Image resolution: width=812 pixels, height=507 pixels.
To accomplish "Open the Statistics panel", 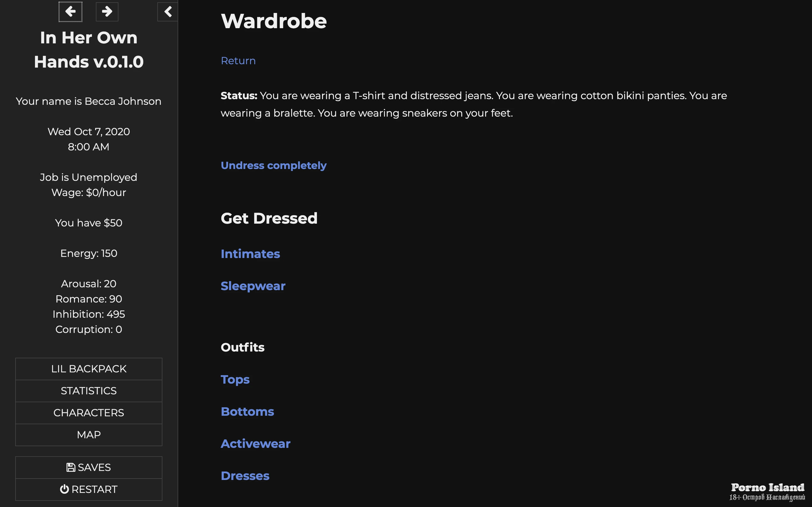I will point(89,391).
